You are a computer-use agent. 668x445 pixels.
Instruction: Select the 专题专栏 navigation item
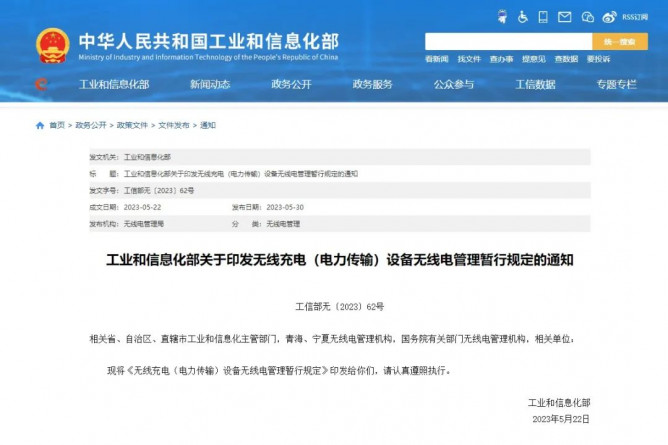(x=616, y=84)
